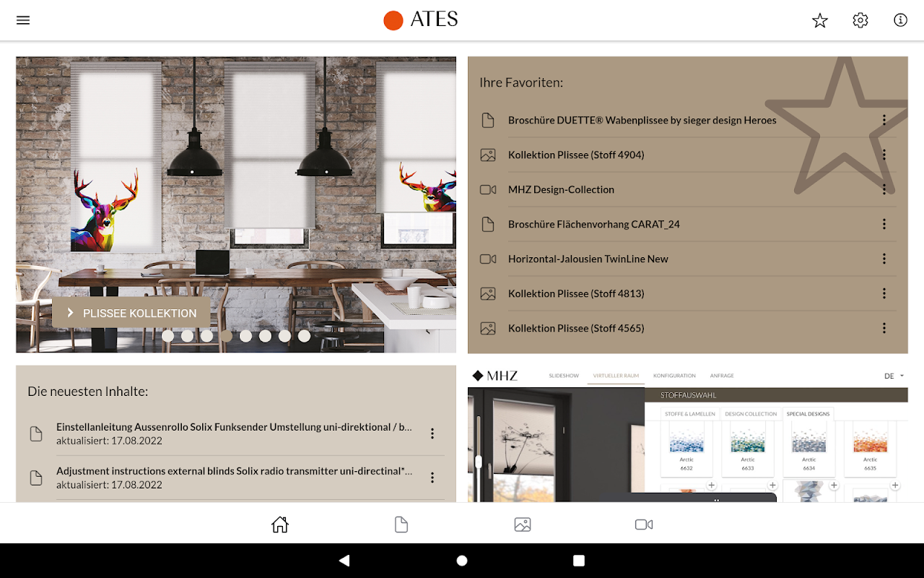Select the SPECIAL DESIGNS tab
The image size is (924, 578).
[x=808, y=414]
